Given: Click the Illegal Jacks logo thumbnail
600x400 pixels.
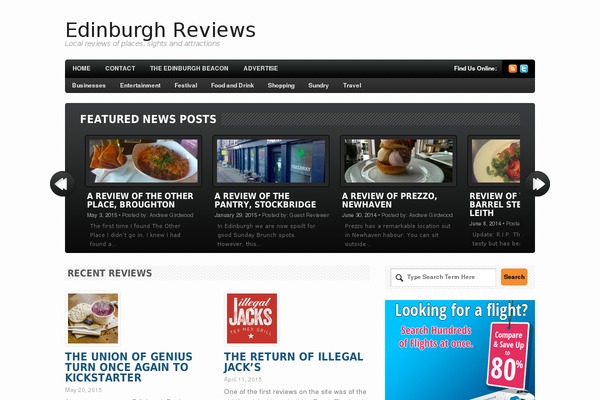Looking at the screenshot, I should click(x=252, y=318).
